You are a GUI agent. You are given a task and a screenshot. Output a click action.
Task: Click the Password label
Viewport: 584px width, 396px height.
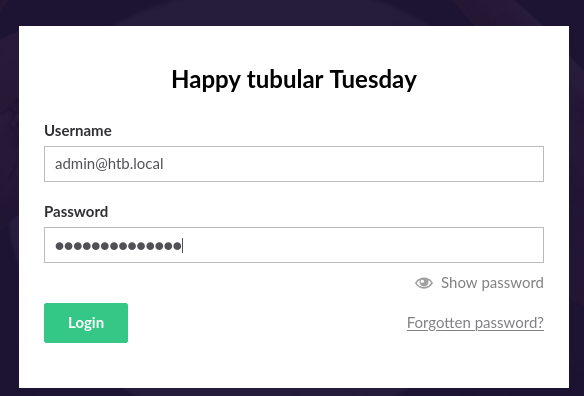click(76, 212)
